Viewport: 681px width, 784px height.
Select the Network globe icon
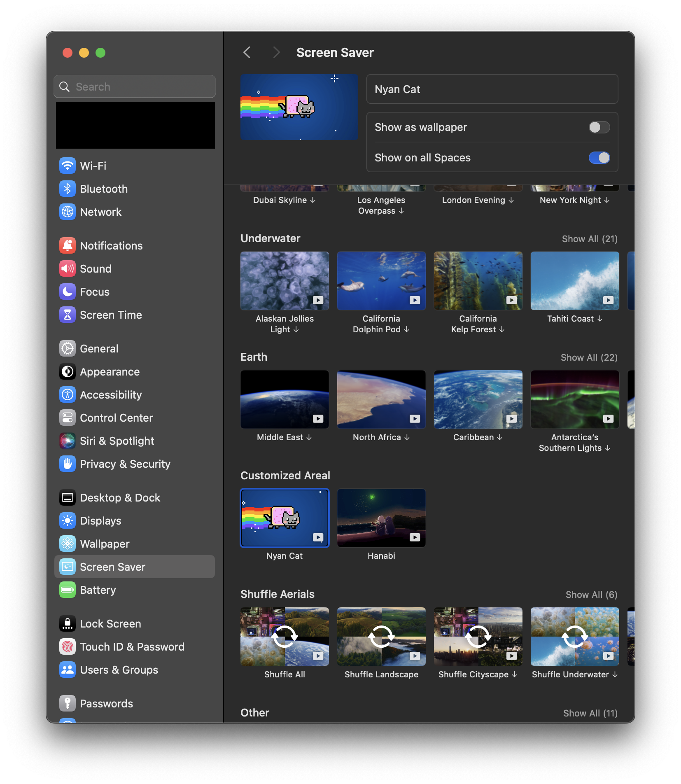68,212
